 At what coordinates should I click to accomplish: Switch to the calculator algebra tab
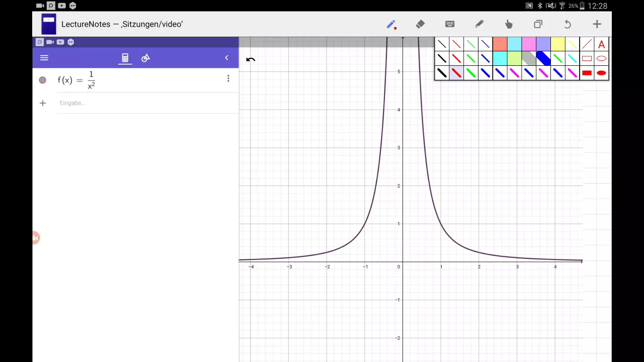[x=125, y=58]
